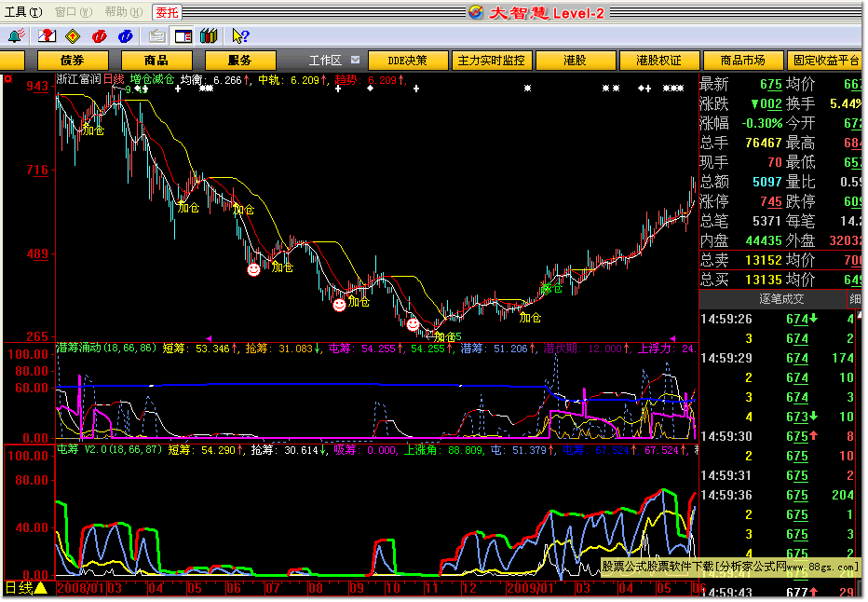Click the 委托 trading tab

[167, 12]
